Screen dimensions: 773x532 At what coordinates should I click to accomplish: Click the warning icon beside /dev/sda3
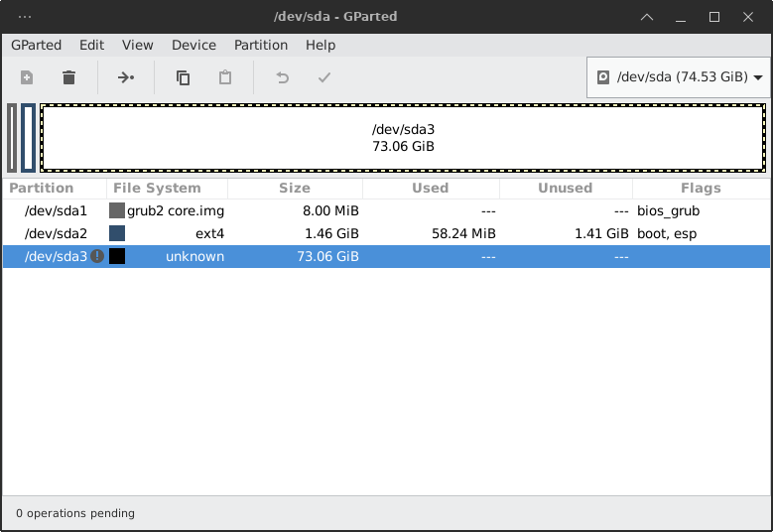(x=97, y=256)
